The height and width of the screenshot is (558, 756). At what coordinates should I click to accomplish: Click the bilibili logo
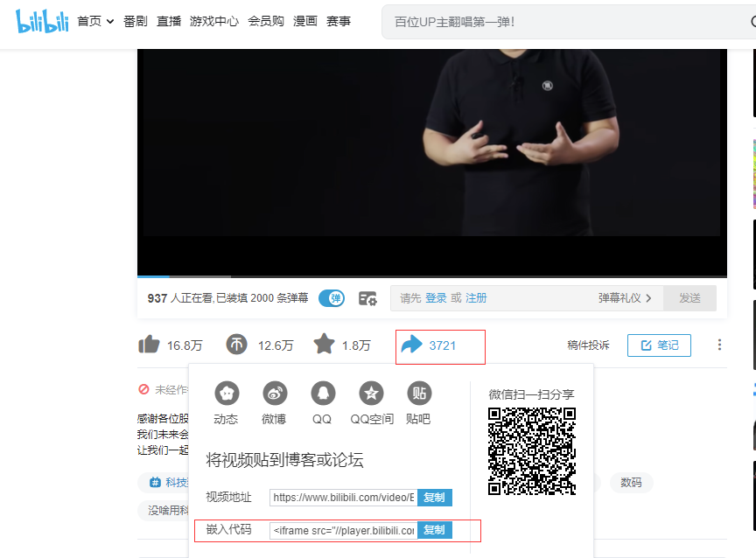point(42,21)
